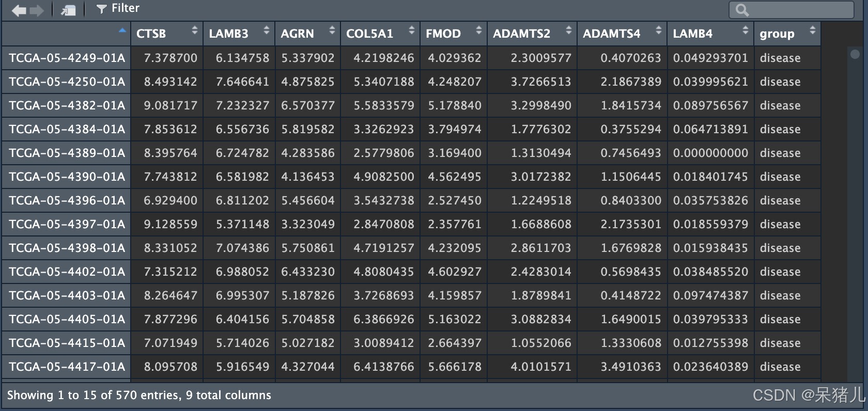Click LAMB4 value 0.000000000
Screen dimensions: 868x411
710,153
